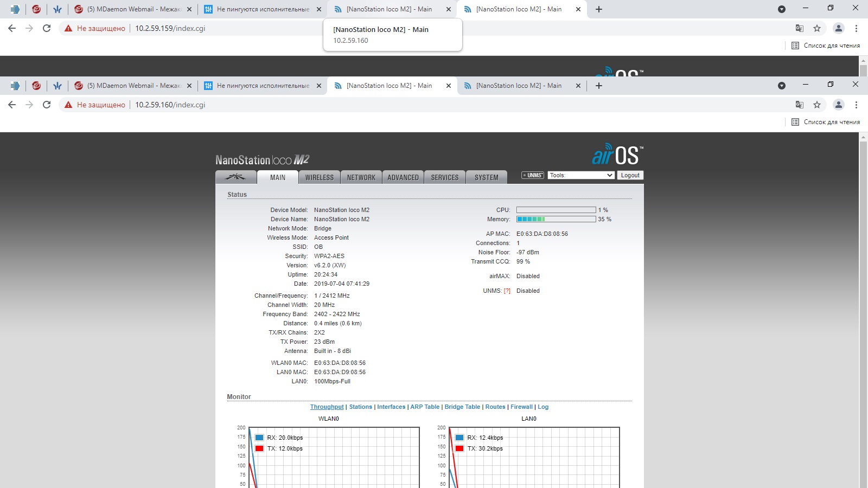Viewport: 868px width, 488px height.
Task: Reload the 10.2.59.160 page
Action: tap(47, 105)
